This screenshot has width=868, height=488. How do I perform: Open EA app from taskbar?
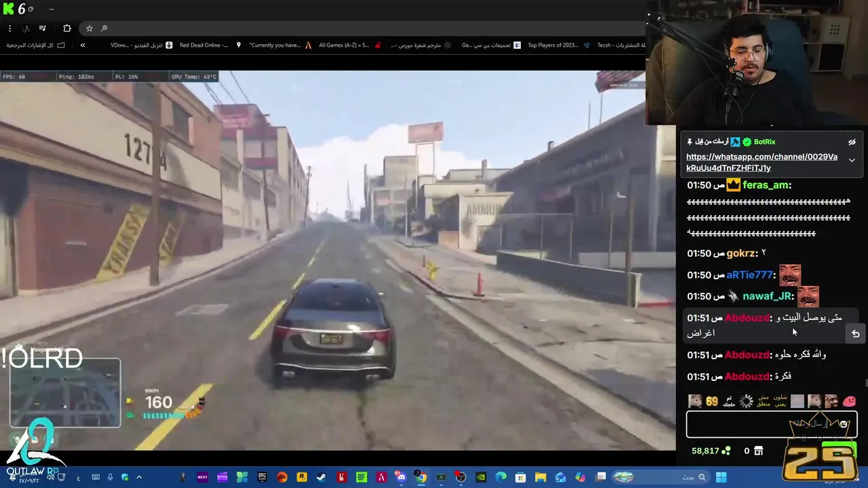pyautogui.click(x=282, y=478)
